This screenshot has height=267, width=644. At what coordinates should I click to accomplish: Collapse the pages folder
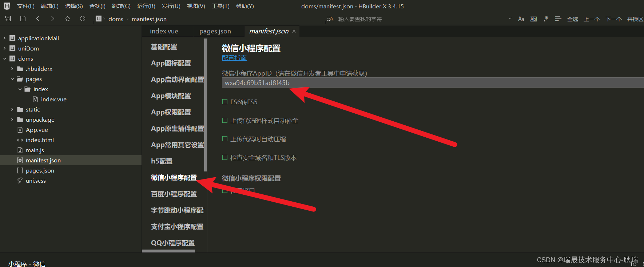(12, 79)
